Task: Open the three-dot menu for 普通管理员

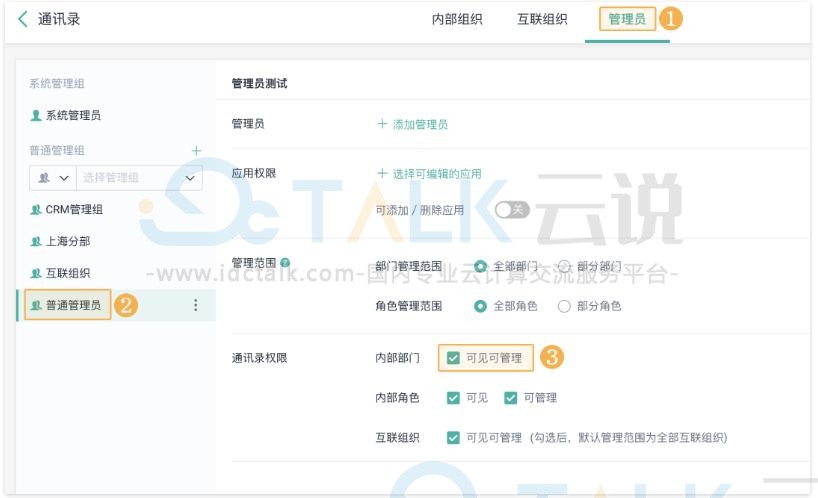Action: pyautogui.click(x=196, y=305)
